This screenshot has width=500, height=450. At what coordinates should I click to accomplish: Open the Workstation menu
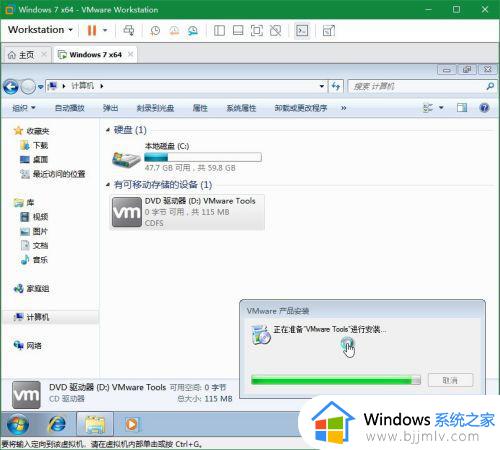tap(40, 30)
